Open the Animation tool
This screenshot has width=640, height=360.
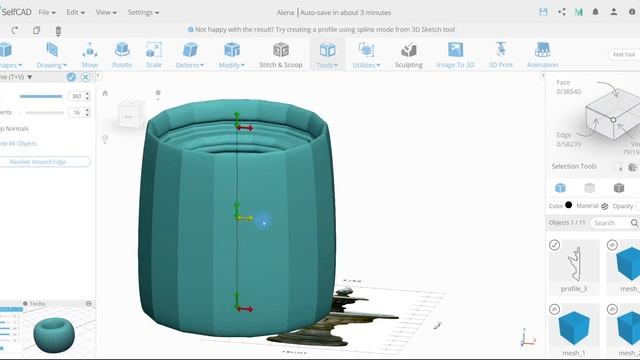pyautogui.click(x=542, y=54)
